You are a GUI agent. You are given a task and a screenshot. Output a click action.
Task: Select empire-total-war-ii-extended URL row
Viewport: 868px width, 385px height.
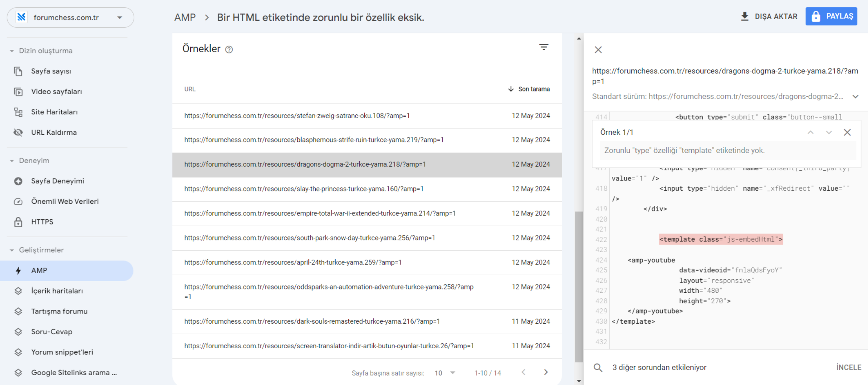point(367,214)
